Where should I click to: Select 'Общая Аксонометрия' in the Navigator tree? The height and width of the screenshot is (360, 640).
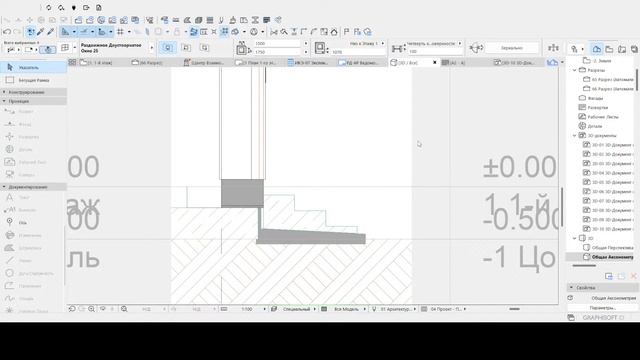point(612,257)
